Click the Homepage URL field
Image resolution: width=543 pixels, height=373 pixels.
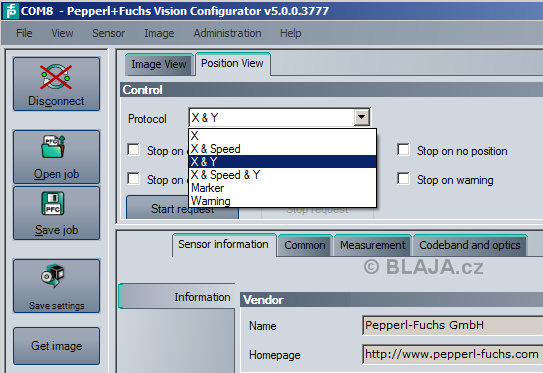point(452,354)
